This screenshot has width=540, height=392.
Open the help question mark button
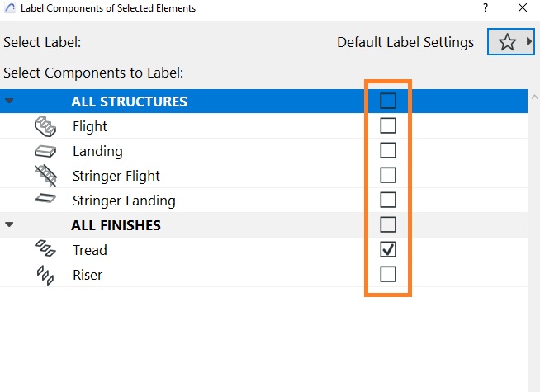(486, 7)
